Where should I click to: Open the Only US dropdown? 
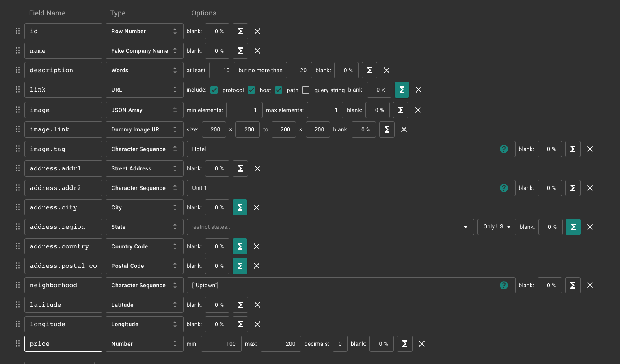point(497,227)
